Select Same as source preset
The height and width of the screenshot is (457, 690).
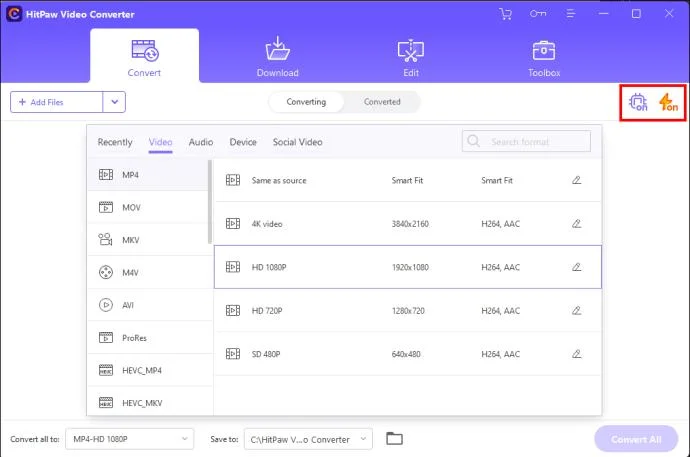[x=407, y=180]
